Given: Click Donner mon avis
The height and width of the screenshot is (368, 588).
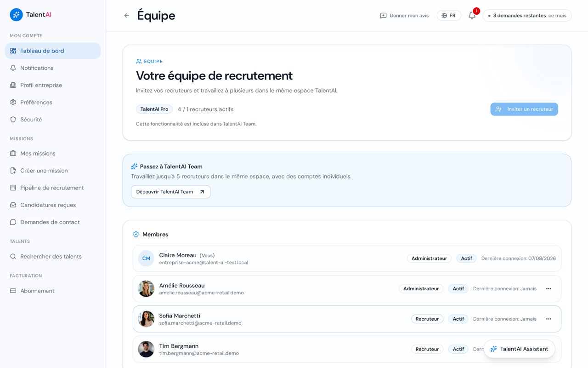Looking at the screenshot, I should pos(404,16).
